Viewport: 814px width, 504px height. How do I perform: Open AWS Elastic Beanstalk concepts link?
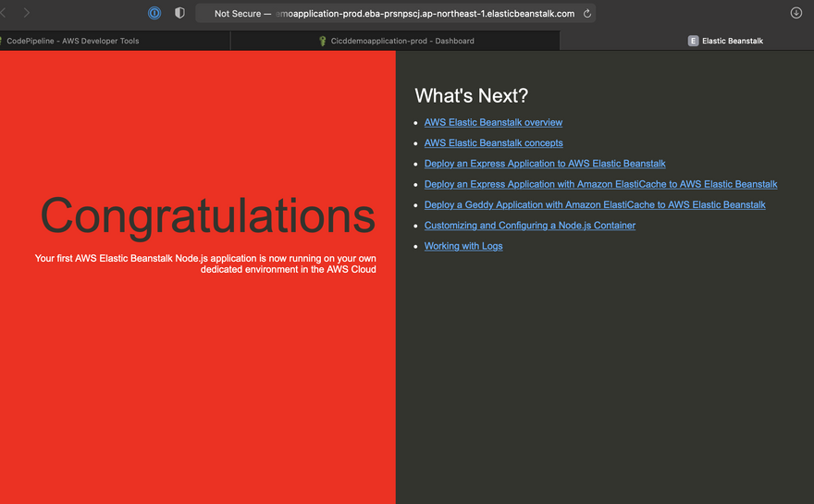coord(493,143)
